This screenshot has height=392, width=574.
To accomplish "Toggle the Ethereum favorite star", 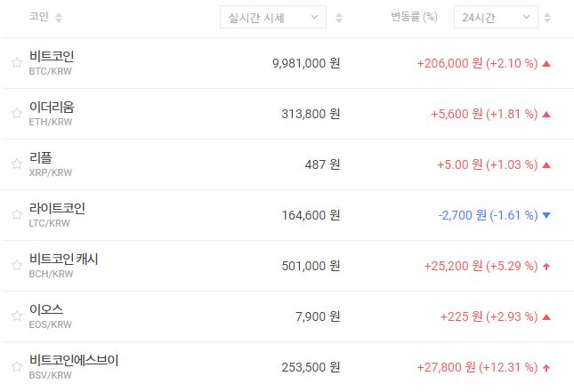I will pyautogui.click(x=16, y=114).
